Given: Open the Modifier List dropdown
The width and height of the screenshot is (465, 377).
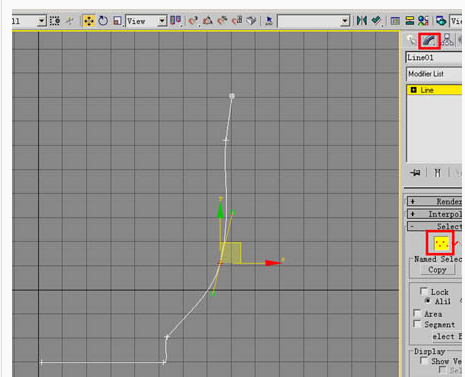Looking at the screenshot, I should (434, 74).
